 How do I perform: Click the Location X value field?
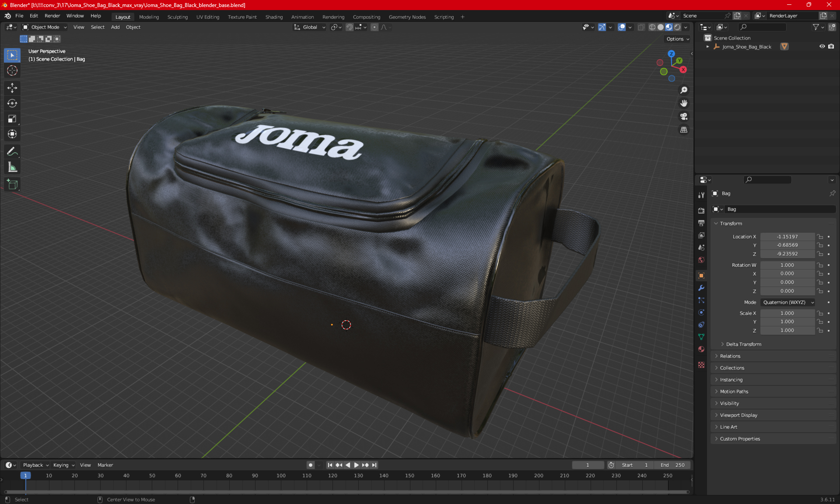787,237
